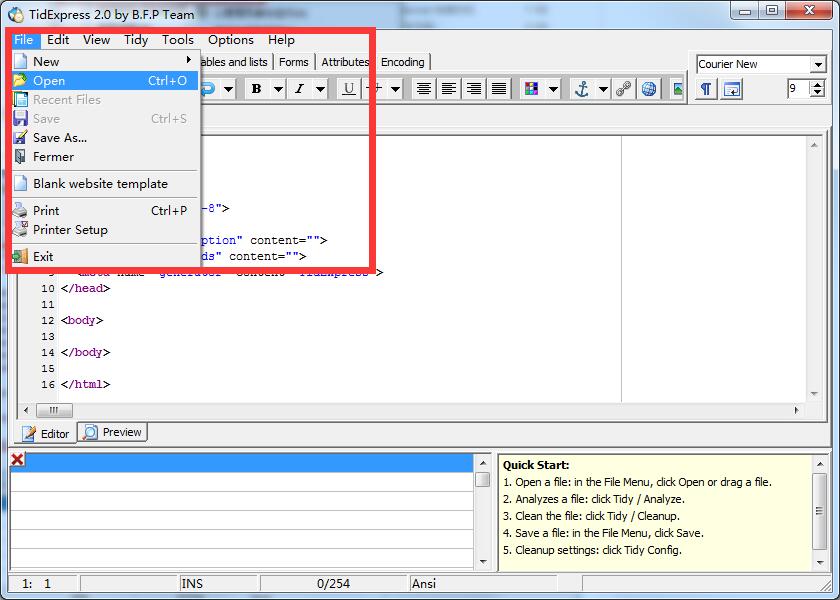This screenshot has height=600, width=840.
Task: Open the color palette tool
Action: coord(531,88)
